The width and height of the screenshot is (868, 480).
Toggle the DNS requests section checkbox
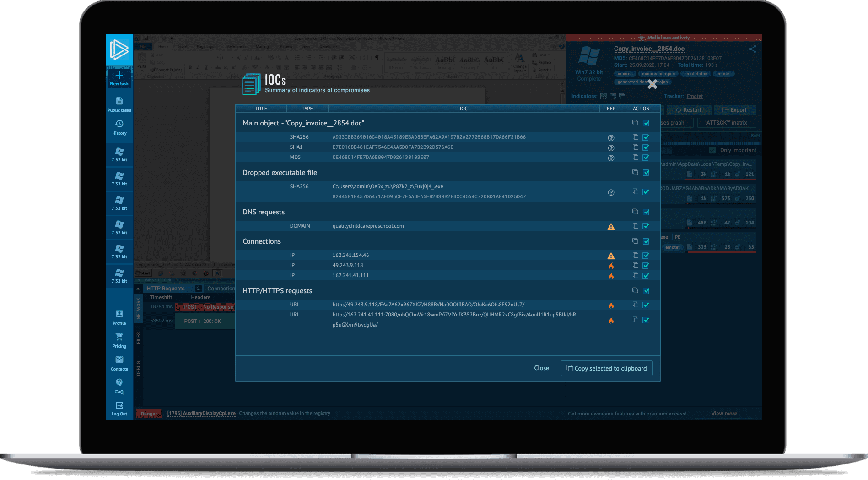[x=646, y=212]
